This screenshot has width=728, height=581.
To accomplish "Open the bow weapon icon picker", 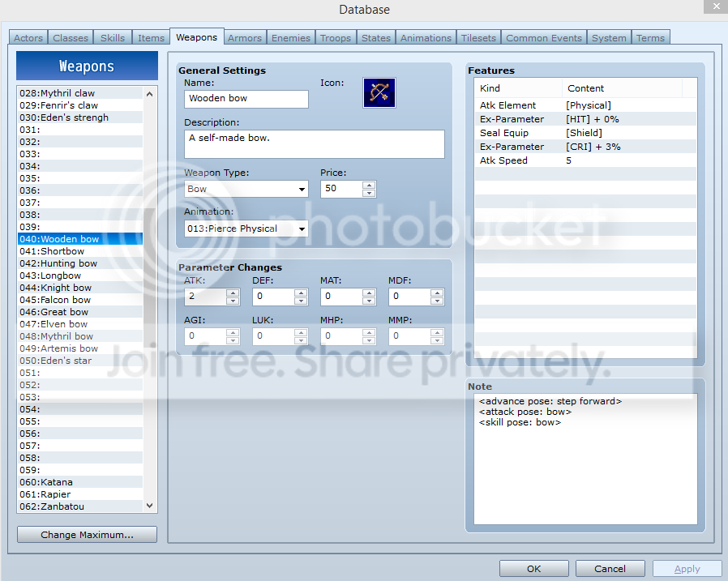I will click(379, 93).
